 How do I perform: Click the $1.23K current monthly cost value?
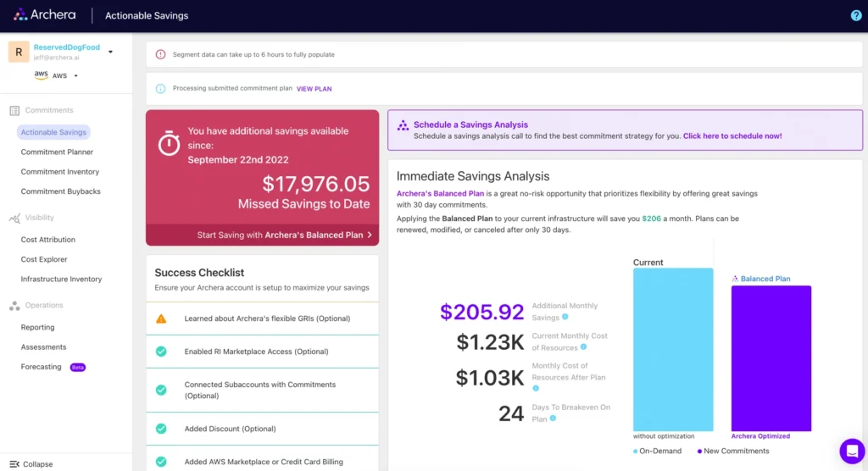pos(490,342)
